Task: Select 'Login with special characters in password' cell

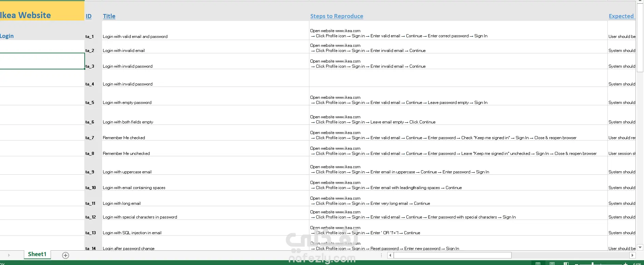Action: [205, 213]
